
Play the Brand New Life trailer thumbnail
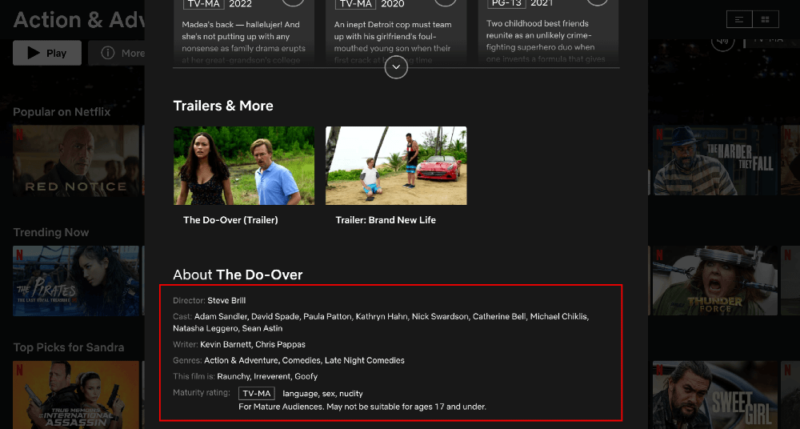[396, 166]
